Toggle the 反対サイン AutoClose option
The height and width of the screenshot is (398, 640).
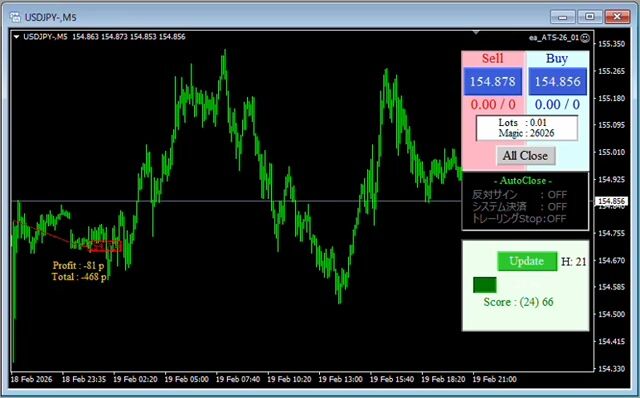519,195
